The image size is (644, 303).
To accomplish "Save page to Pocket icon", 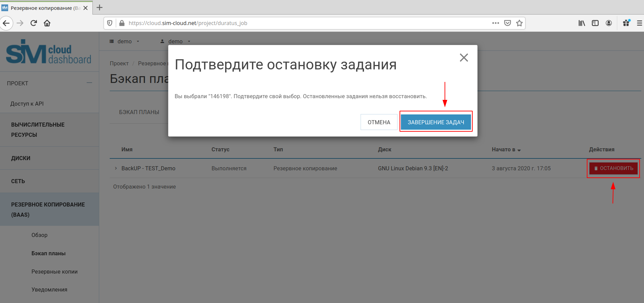I will pyautogui.click(x=507, y=23).
